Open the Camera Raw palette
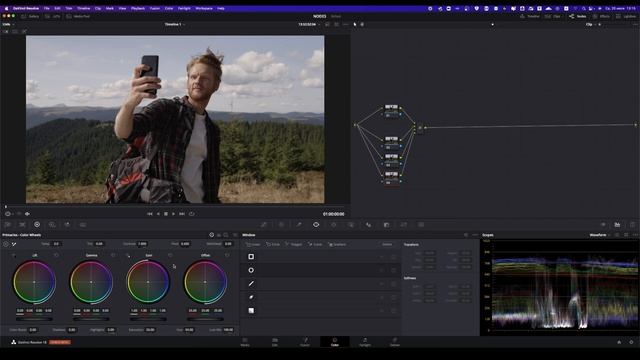 pyautogui.click(x=8, y=224)
